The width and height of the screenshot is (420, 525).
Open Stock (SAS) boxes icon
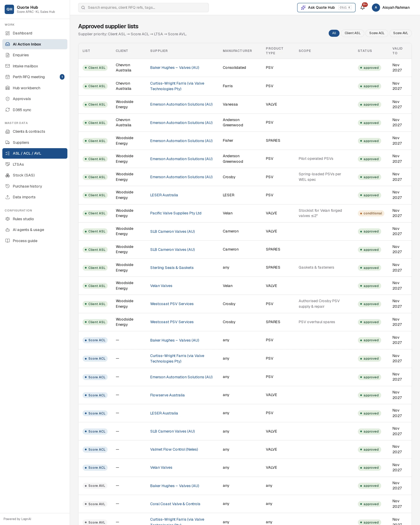pos(8,175)
